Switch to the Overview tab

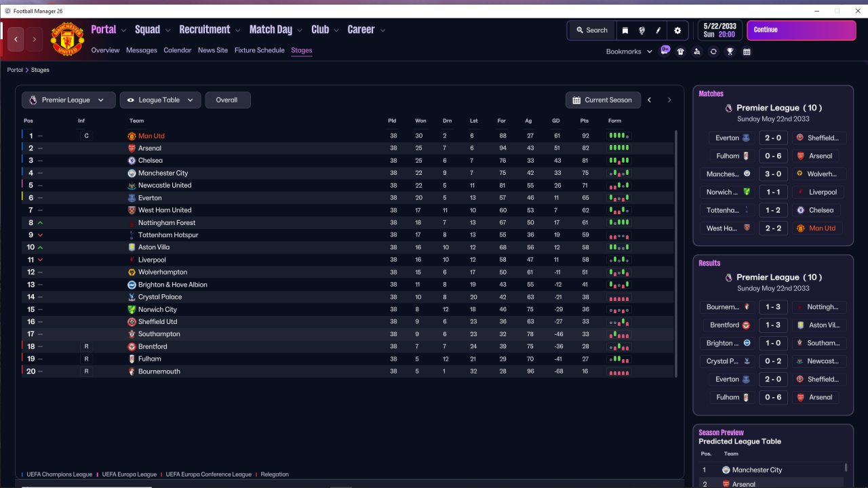(105, 50)
